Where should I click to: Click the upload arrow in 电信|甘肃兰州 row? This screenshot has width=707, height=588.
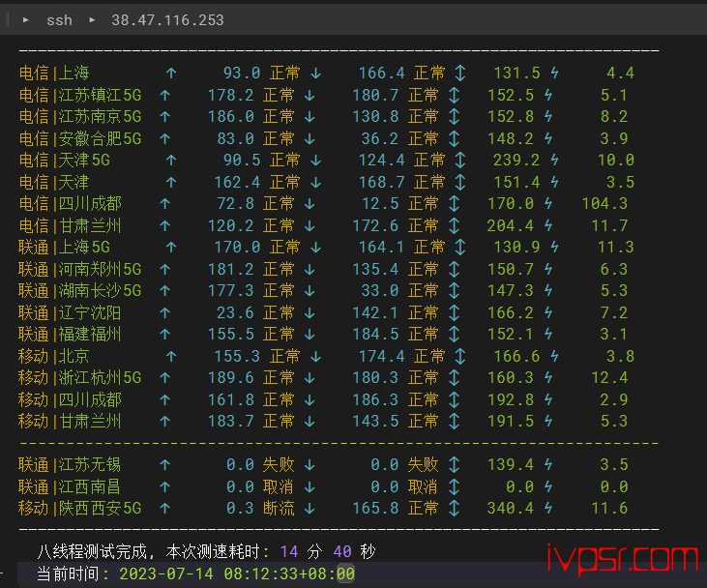165,225
